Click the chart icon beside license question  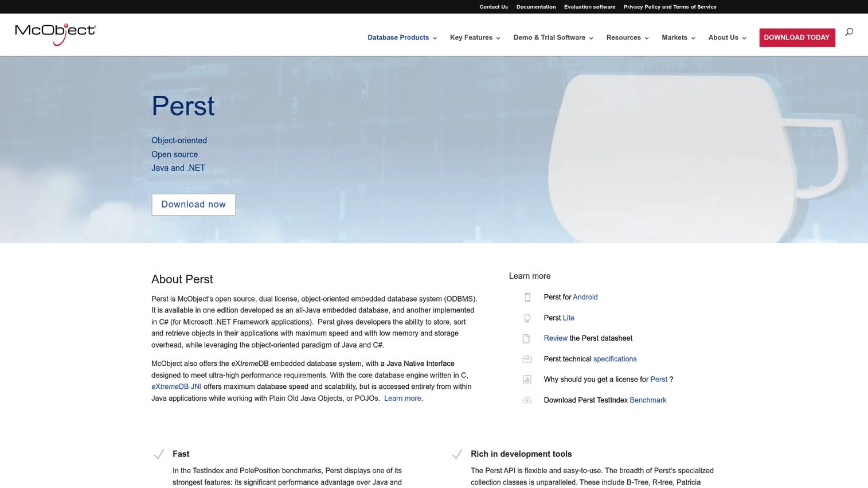527,380
